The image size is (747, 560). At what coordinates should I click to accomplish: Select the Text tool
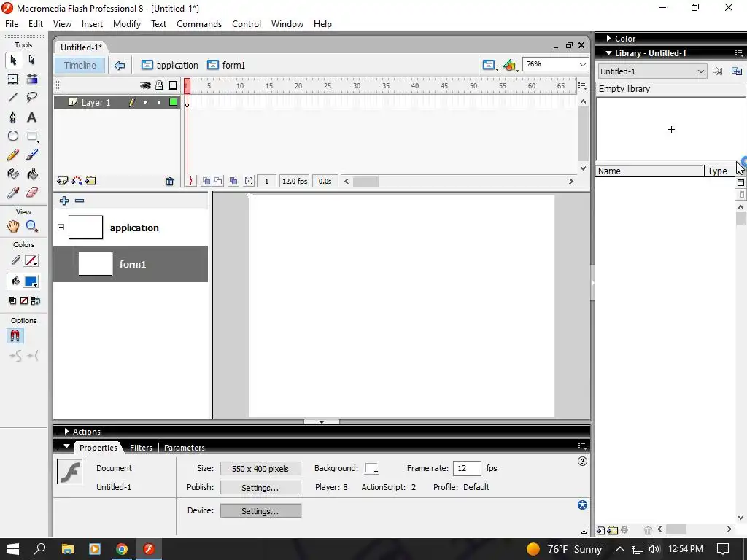click(x=32, y=117)
